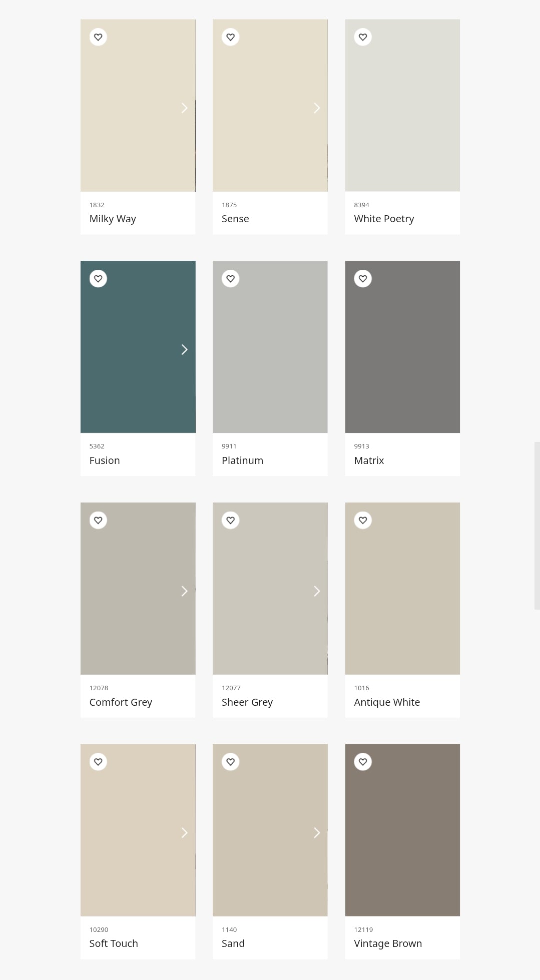The width and height of the screenshot is (540, 980).
Task: Open the Platinum color name link
Action: click(x=242, y=460)
